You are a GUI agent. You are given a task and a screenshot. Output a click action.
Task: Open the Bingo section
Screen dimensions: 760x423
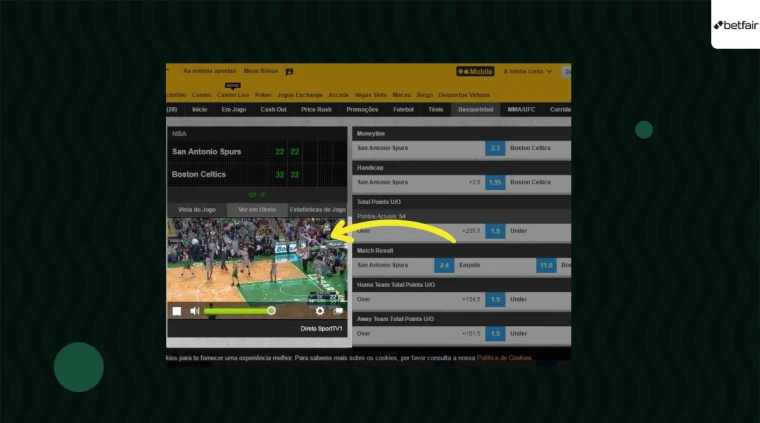(425, 95)
